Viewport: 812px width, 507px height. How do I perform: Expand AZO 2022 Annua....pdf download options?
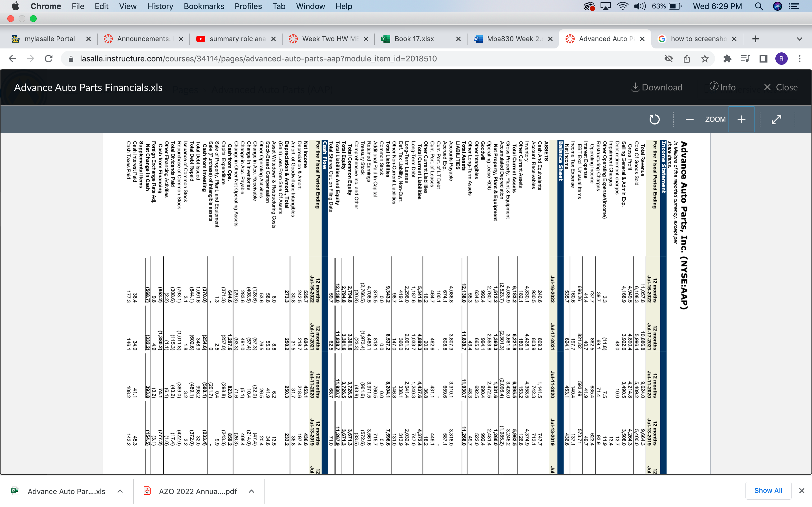pos(251,491)
